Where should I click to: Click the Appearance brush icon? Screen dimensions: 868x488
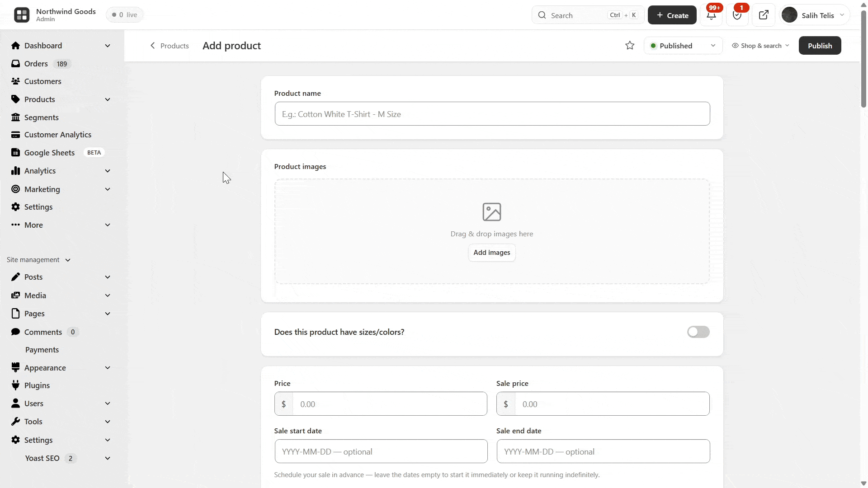click(15, 368)
